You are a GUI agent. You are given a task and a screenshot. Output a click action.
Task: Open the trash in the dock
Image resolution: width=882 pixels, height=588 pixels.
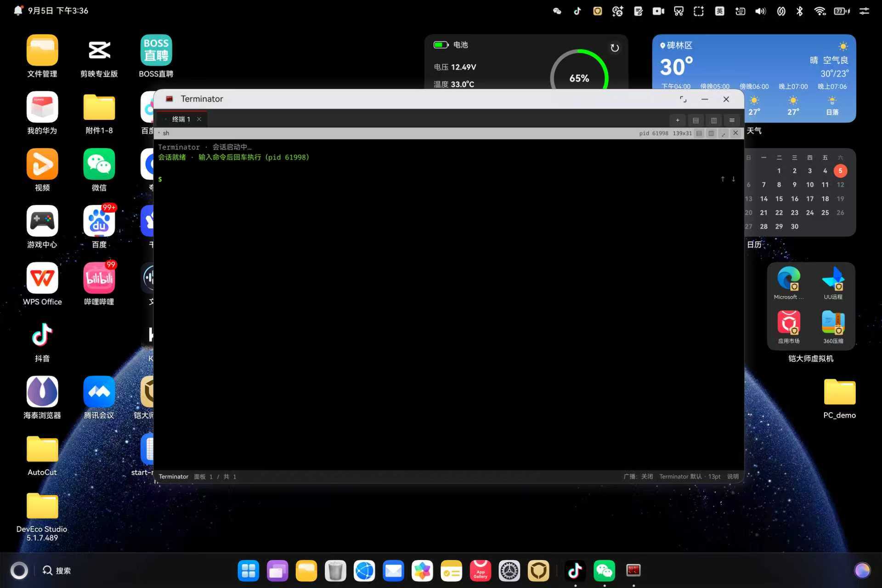pyautogui.click(x=335, y=571)
